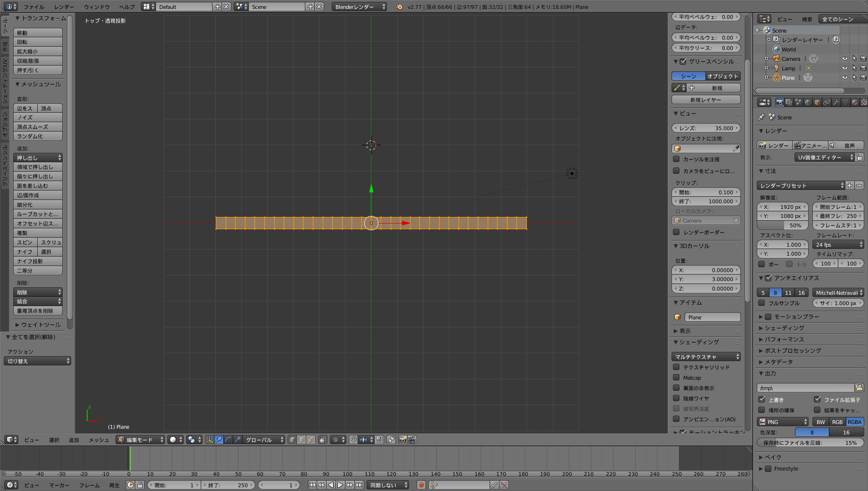868x491 pixels.
Task: Toggle the Overwrite (上書き) checkbox
Action: tap(762, 399)
